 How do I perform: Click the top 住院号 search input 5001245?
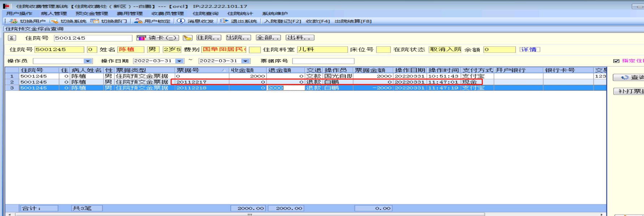tap(93, 38)
